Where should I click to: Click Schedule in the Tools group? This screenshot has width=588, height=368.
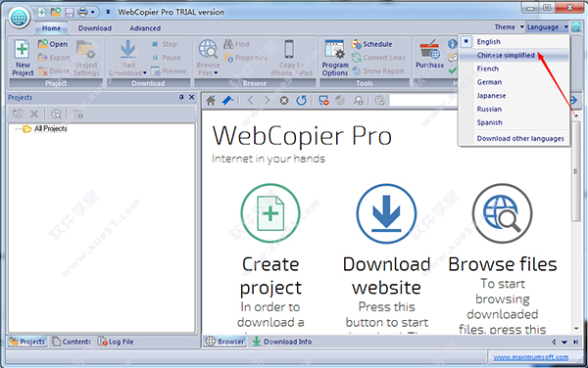click(371, 44)
